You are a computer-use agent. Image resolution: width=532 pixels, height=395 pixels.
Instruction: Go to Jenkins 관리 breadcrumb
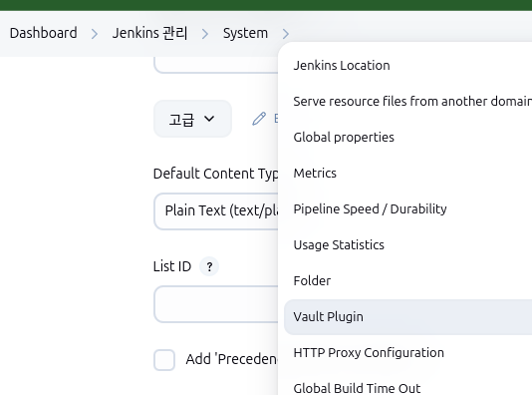tap(149, 33)
